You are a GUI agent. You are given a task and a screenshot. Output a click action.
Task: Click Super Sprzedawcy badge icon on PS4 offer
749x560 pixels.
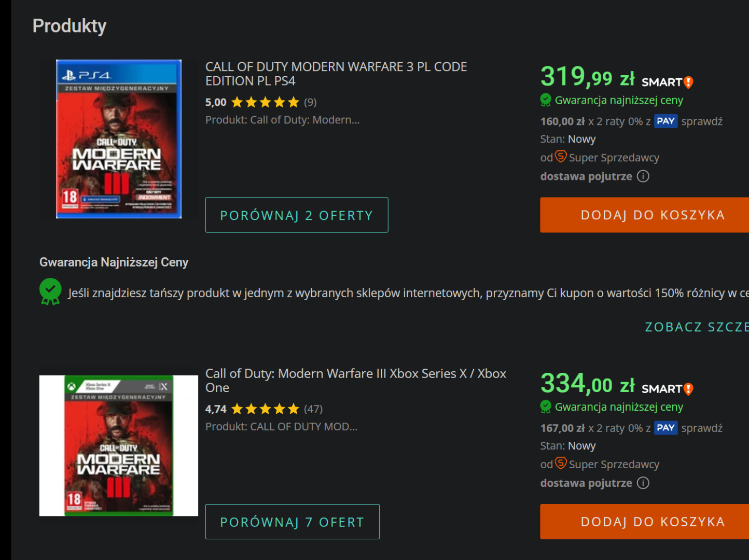tap(561, 157)
